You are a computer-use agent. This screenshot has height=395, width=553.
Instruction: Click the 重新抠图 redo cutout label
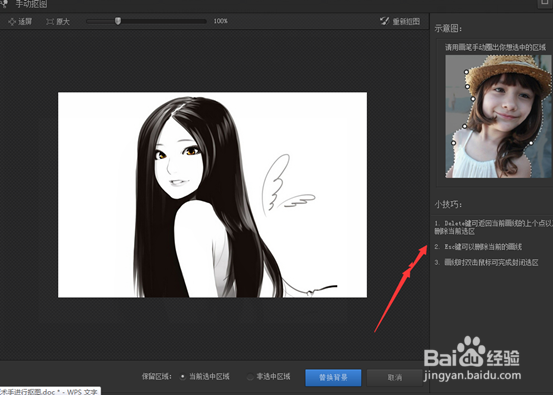pos(406,22)
